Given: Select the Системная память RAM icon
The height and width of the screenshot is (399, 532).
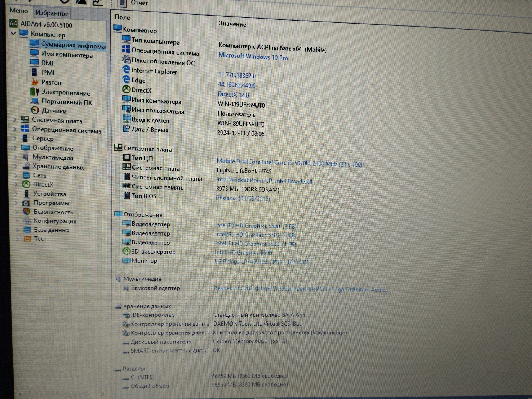Looking at the screenshot, I should [x=126, y=186].
